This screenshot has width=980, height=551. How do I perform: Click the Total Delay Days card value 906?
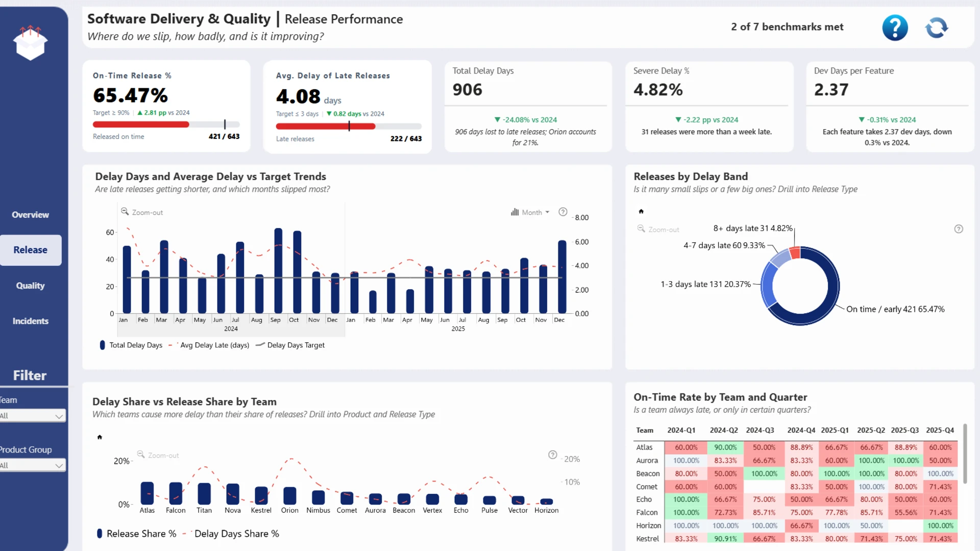(467, 90)
